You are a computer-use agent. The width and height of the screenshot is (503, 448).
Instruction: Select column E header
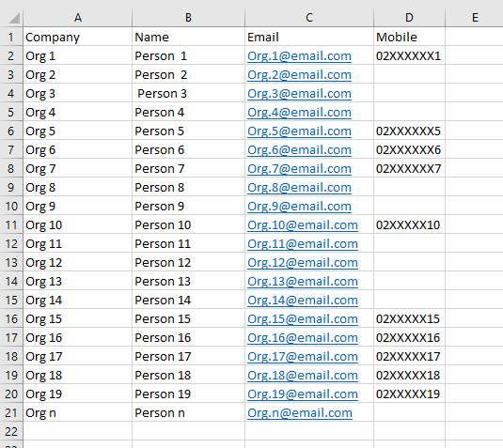474,18
